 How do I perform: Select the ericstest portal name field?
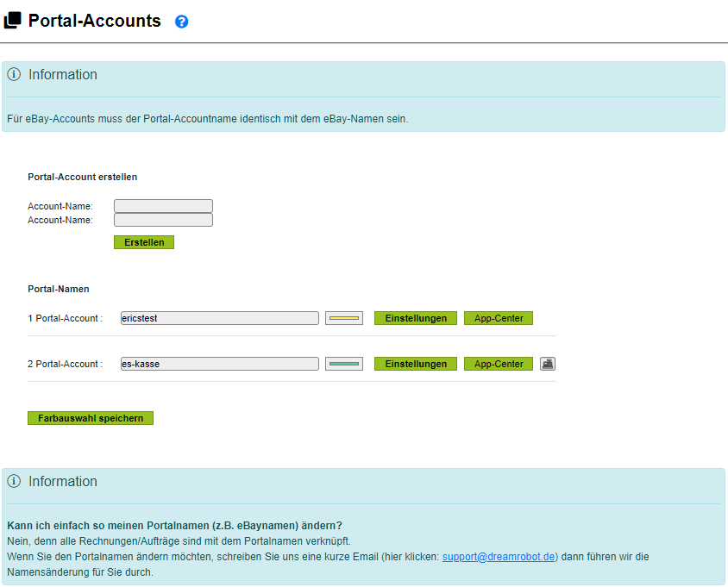[220, 318]
